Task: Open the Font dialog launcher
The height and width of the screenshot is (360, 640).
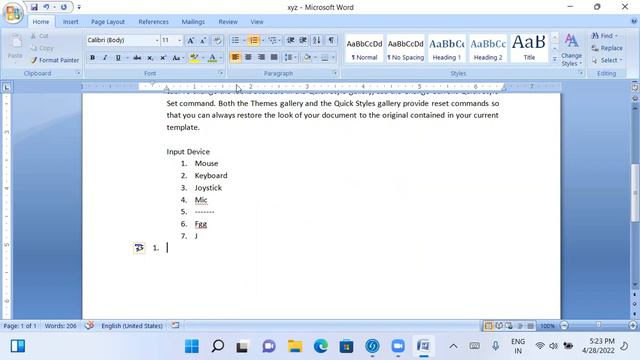Action: click(220, 73)
